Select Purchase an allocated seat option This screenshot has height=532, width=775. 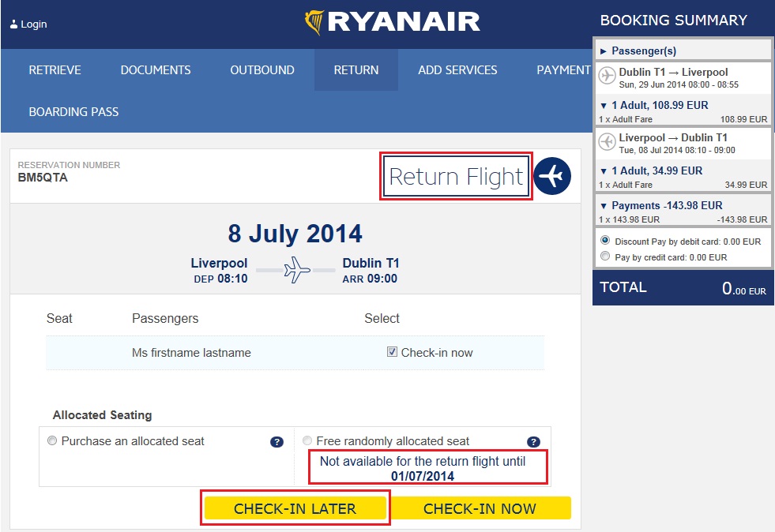click(53, 441)
